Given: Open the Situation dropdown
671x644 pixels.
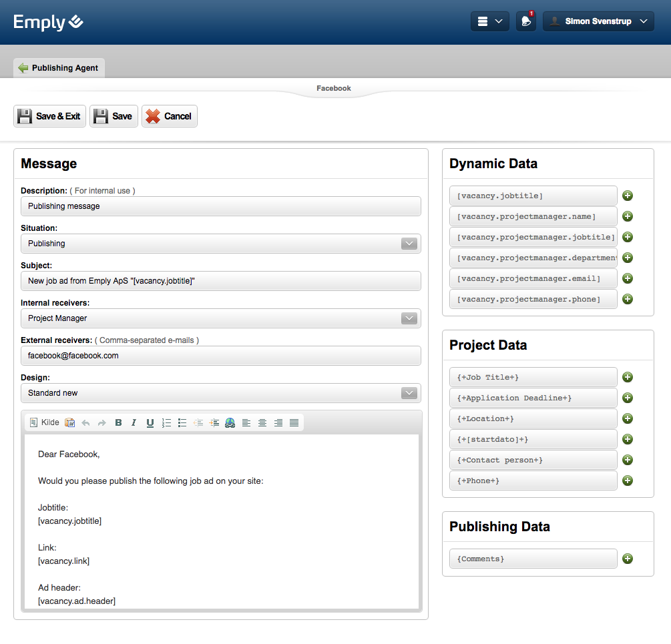Looking at the screenshot, I should pyautogui.click(x=409, y=244).
